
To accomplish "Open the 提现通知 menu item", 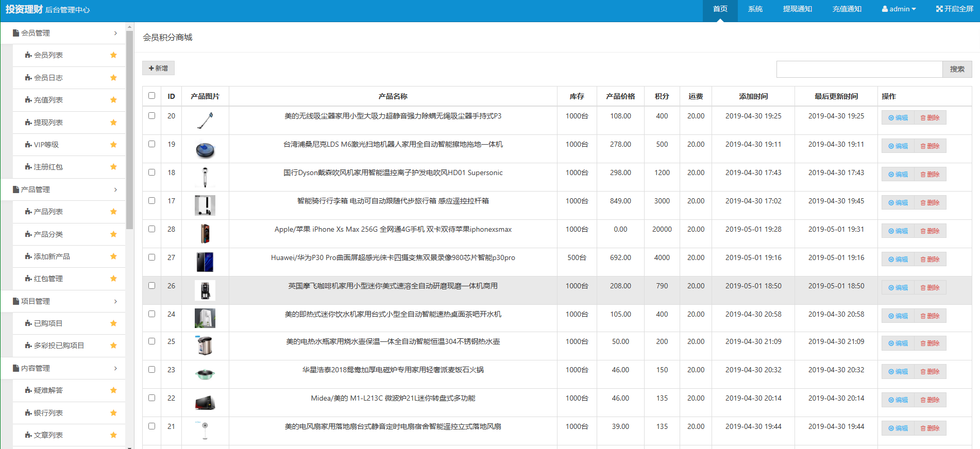I will tap(797, 9).
